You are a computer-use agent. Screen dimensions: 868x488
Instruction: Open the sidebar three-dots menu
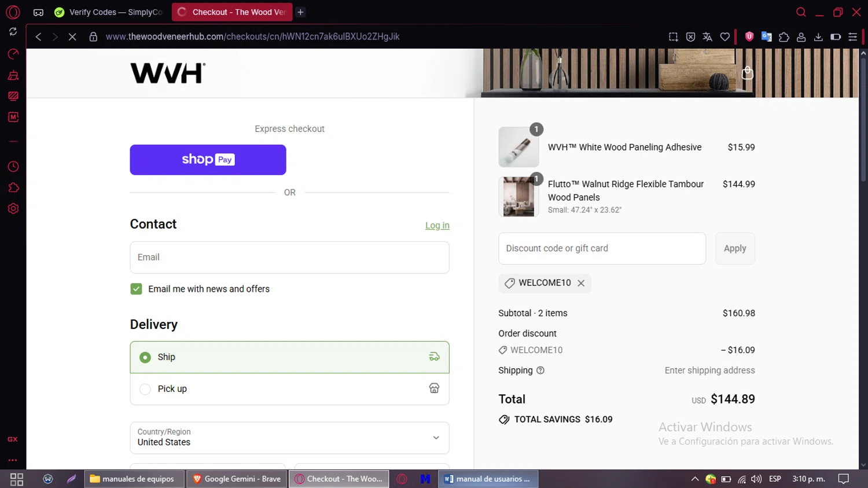click(13, 460)
